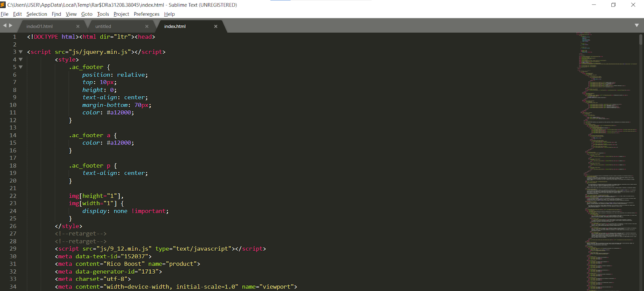644x291 pixels.
Task: Open the Help menu
Action: (x=169, y=14)
